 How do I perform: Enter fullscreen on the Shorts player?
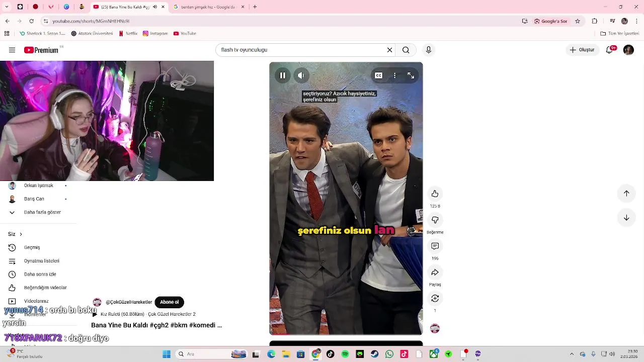[x=411, y=75]
